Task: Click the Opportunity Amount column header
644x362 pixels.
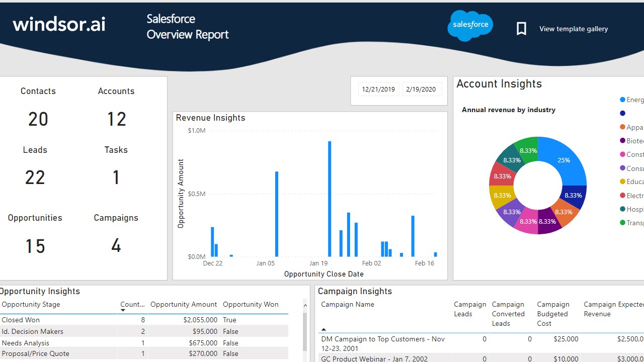Action: pyautogui.click(x=184, y=304)
